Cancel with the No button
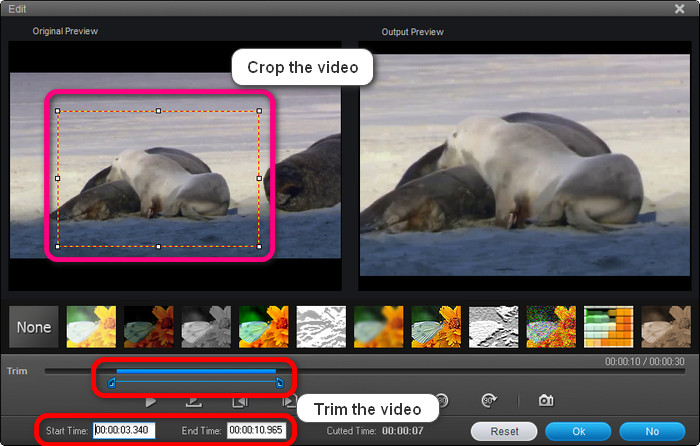This screenshot has height=446, width=700. pos(652,431)
